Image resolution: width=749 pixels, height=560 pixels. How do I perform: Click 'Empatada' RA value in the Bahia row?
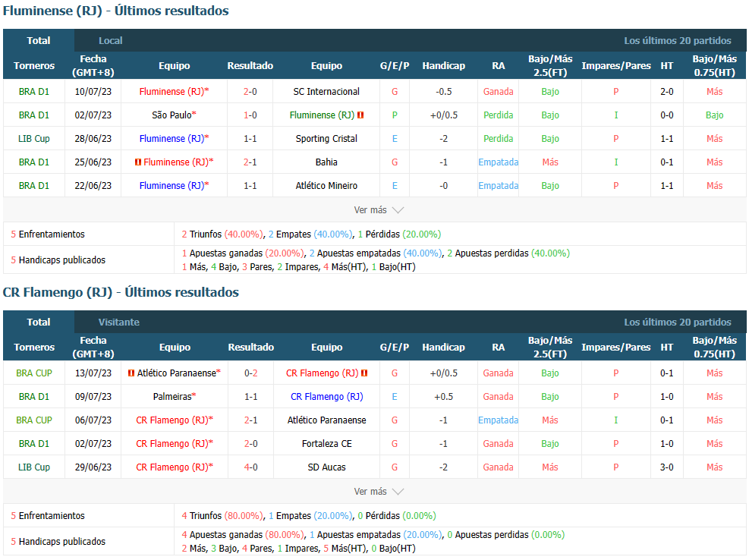click(x=499, y=162)
